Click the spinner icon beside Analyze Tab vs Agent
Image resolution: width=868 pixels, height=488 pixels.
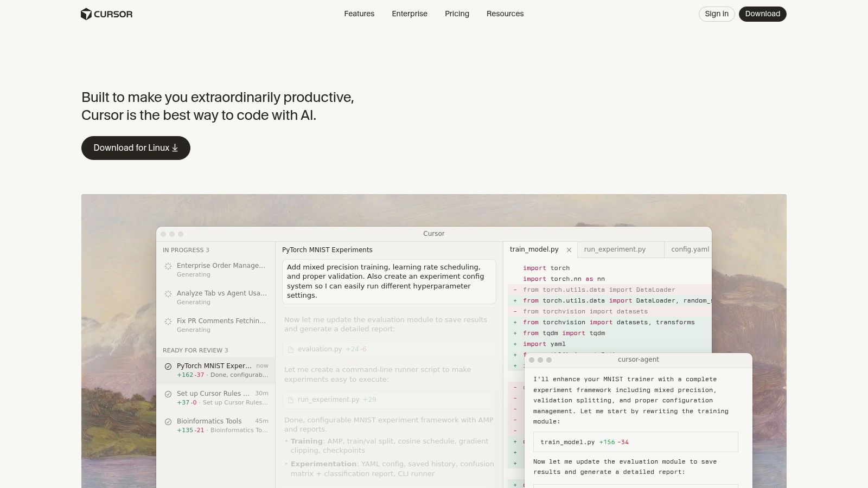point(168,294)
